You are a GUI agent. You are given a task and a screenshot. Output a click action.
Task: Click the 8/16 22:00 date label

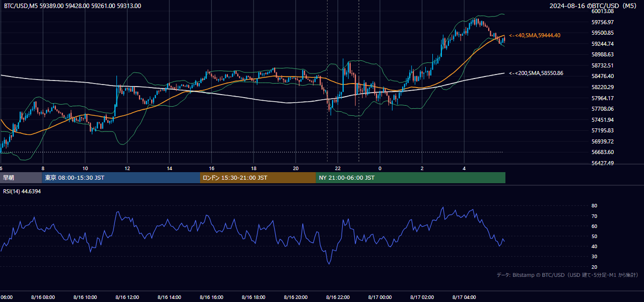[338, 297]
